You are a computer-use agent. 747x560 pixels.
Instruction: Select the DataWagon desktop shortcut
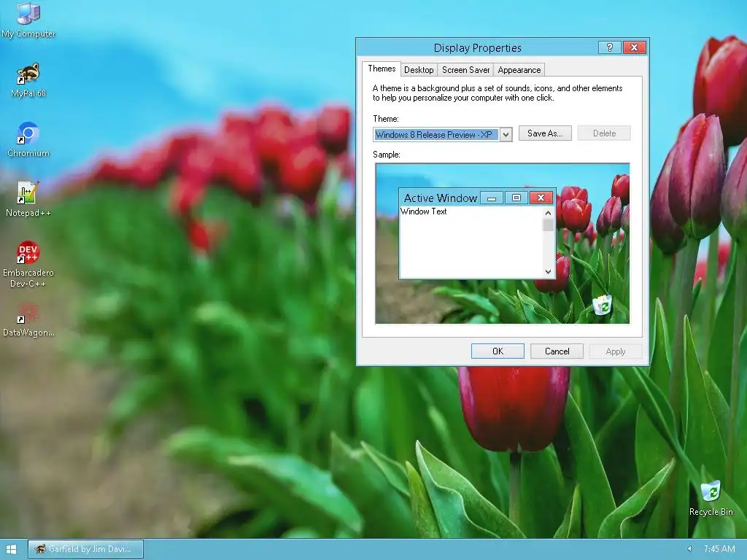point(28,319)
